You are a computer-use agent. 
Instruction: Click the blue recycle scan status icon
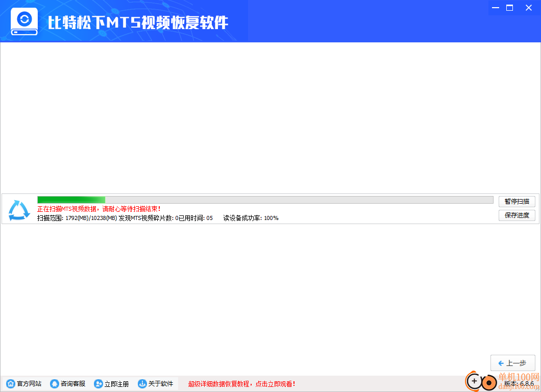(19, 210)
